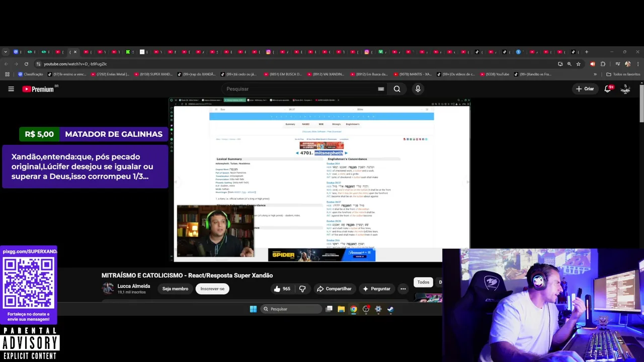Open the EM BUSCA D... bookmark (8851)
The image size is (644, 362).
[283, 74]
